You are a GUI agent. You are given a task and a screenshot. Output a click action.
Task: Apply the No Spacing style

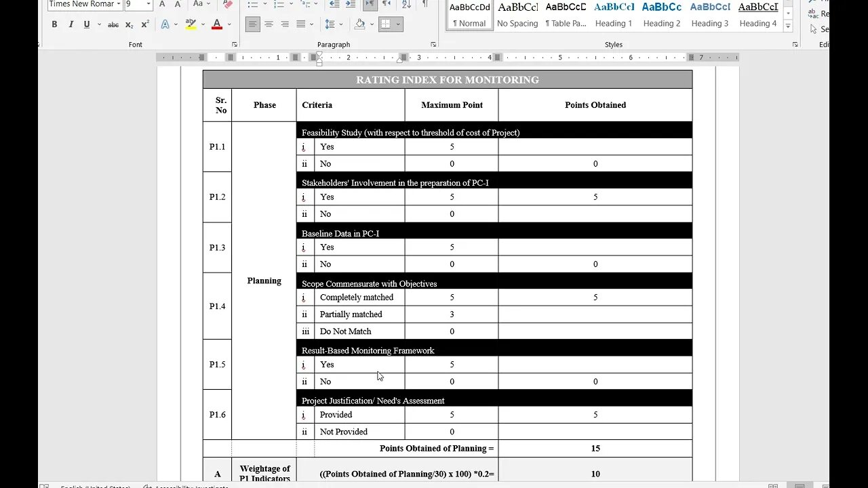point(517,15)
